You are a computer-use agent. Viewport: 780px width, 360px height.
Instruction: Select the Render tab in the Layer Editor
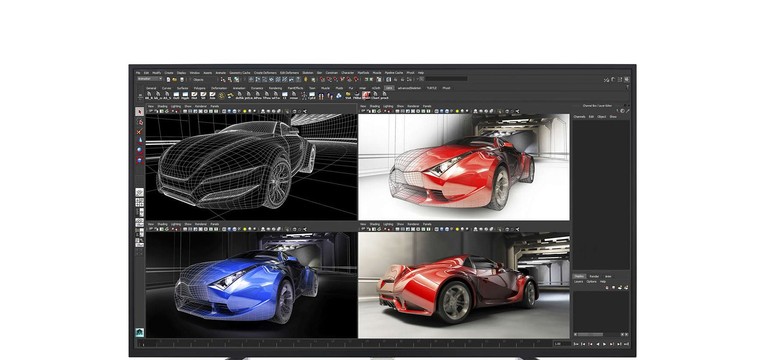pyautogui.click(x=594, y=276)
